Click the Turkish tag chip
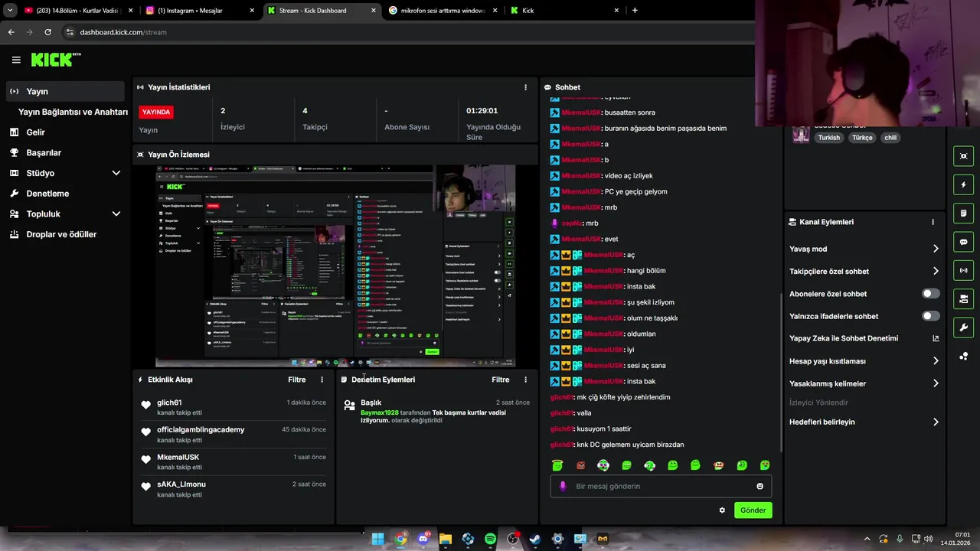 tap(828, 138)
